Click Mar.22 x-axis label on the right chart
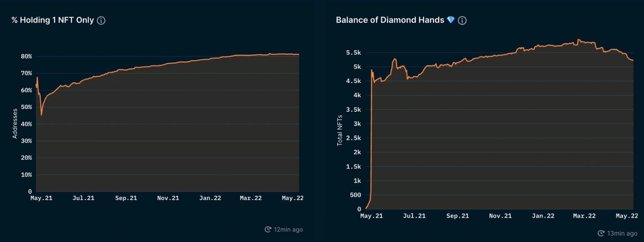644x242 pixels. pyautogui.click(x=584, y=216)
